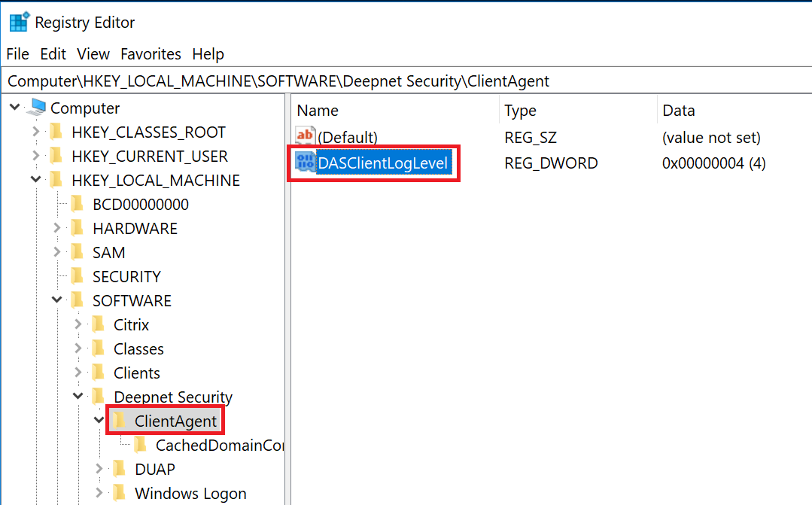The height and width of the screenshot is (505, 812).
Task: Open the Edit menu
Action: coord(53,54)
